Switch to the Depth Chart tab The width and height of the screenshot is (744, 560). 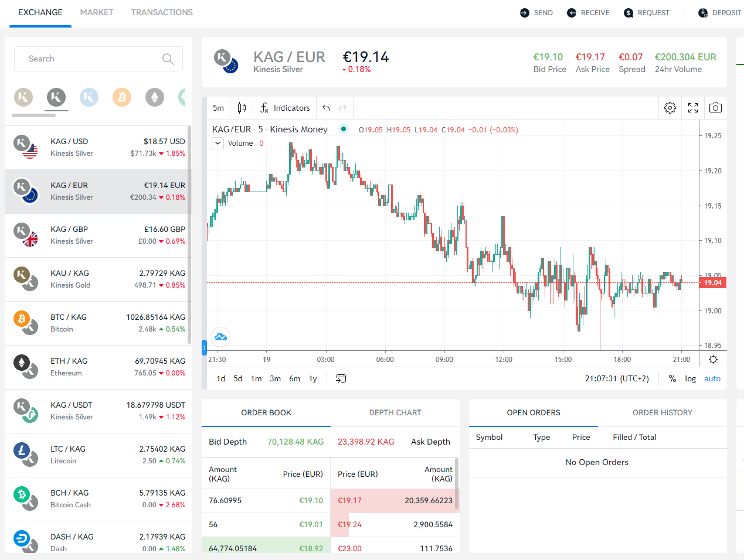[395, 412]
